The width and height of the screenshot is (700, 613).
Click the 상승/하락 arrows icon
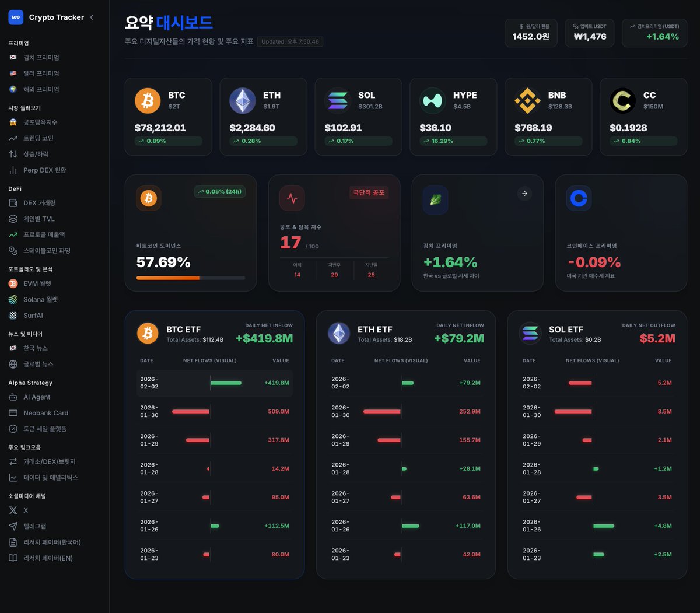coord(13,154)
